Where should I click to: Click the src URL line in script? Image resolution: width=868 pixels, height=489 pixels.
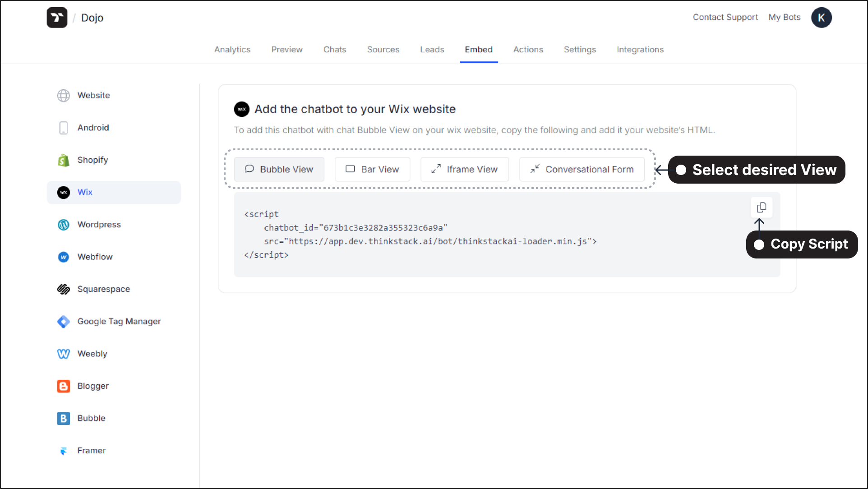pyautogui.click(x=430, y=241)
